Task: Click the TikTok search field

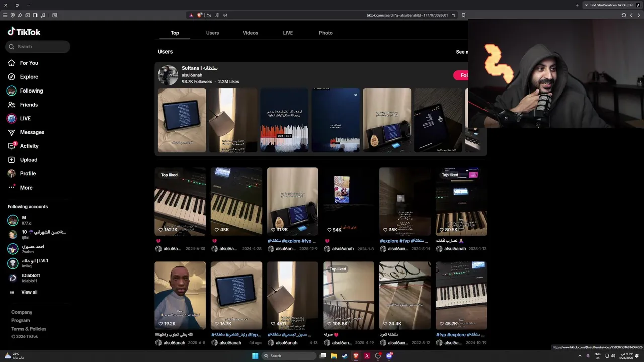Action: click(38, 47)
